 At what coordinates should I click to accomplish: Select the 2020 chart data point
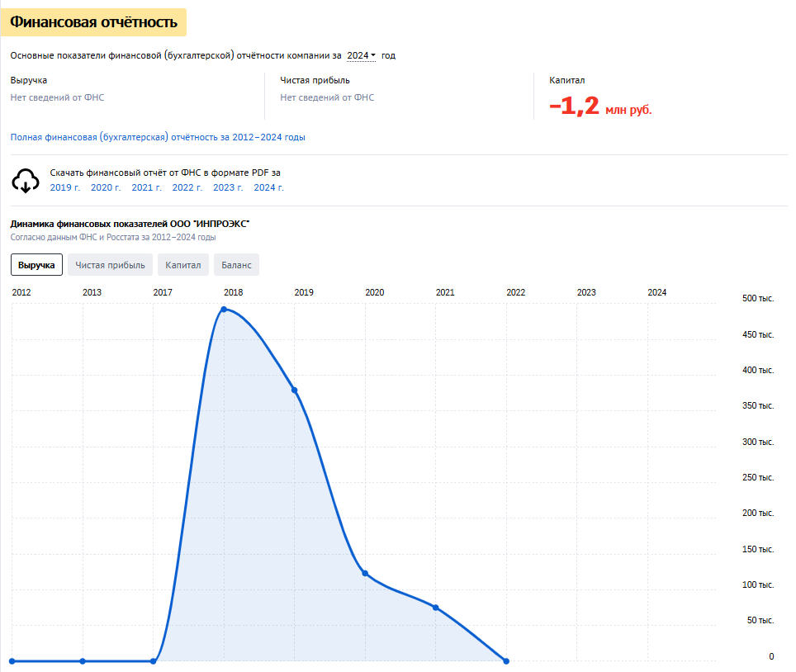click(x=365, y=574)
